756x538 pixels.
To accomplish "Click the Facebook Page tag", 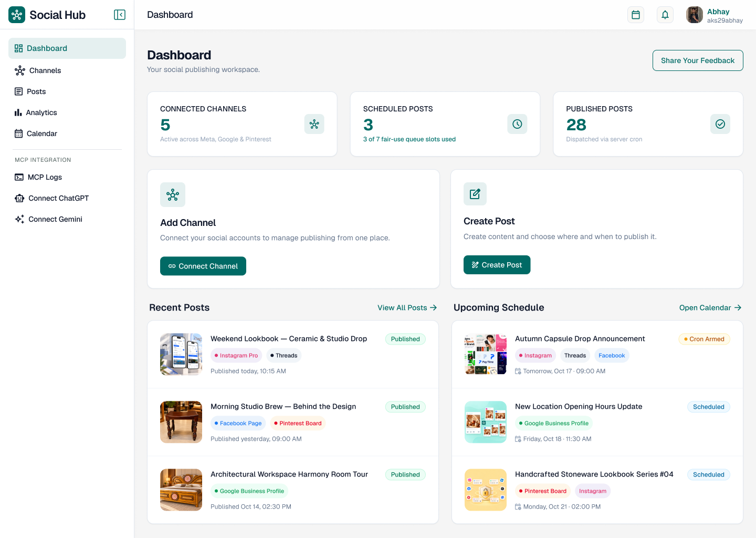I will click(238, 423).
